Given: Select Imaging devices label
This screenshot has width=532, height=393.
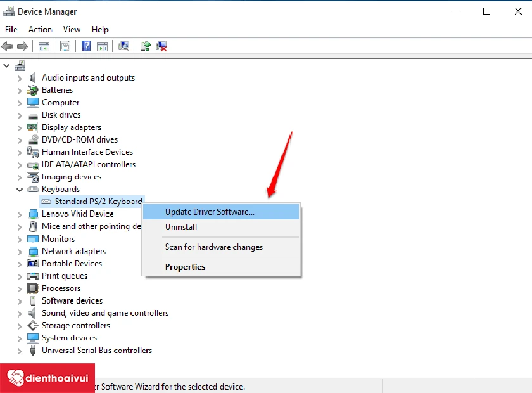Looking at the screenshot, I should 71,177.
